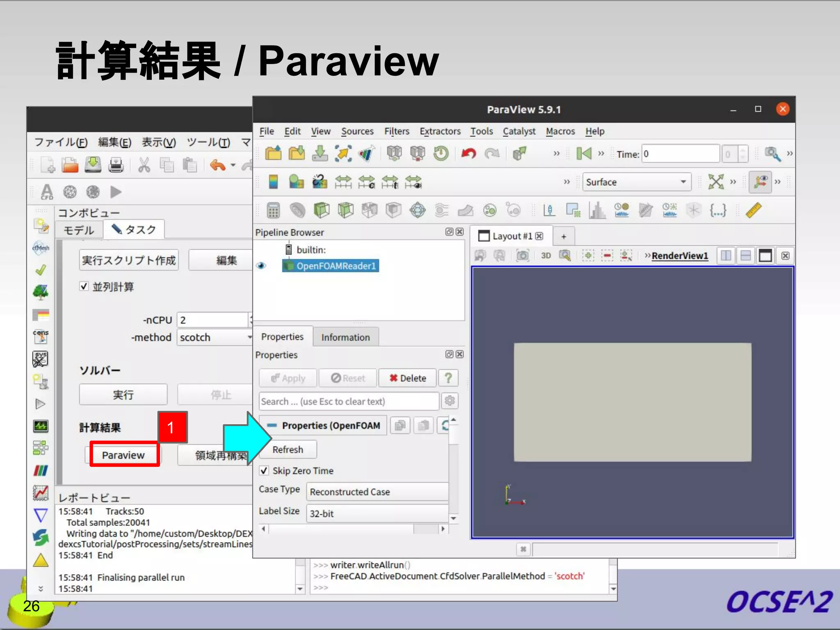Expand RenderView1 toolbar overflow chevron

click(647, 256)
